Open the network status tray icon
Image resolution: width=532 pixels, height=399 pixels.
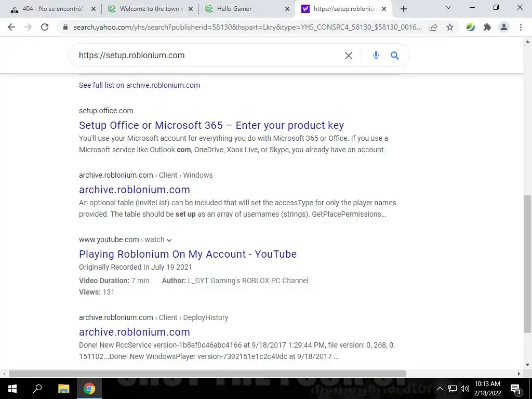click(453, 389)
